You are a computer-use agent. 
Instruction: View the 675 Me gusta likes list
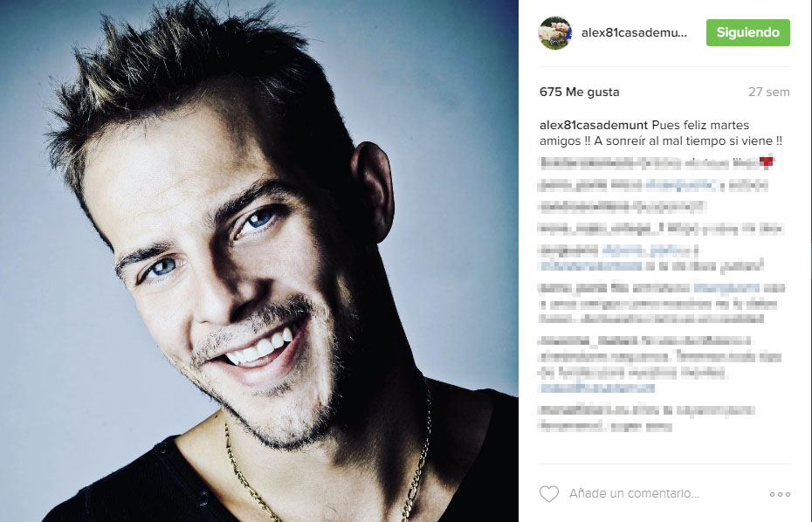pos(579,92)
